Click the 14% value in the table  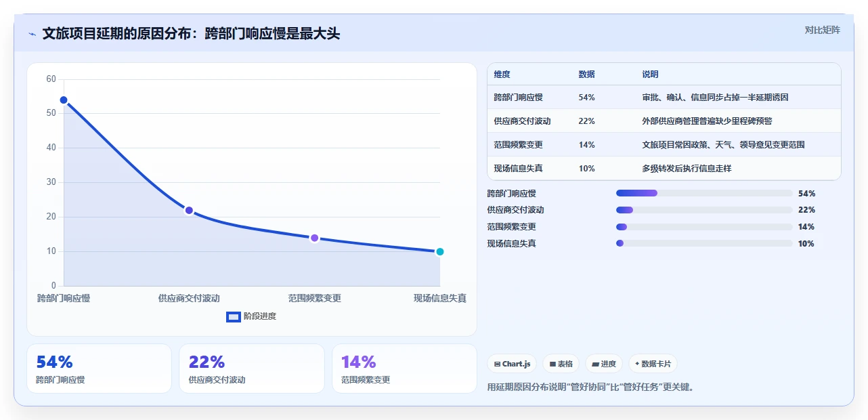click(587, 145)
